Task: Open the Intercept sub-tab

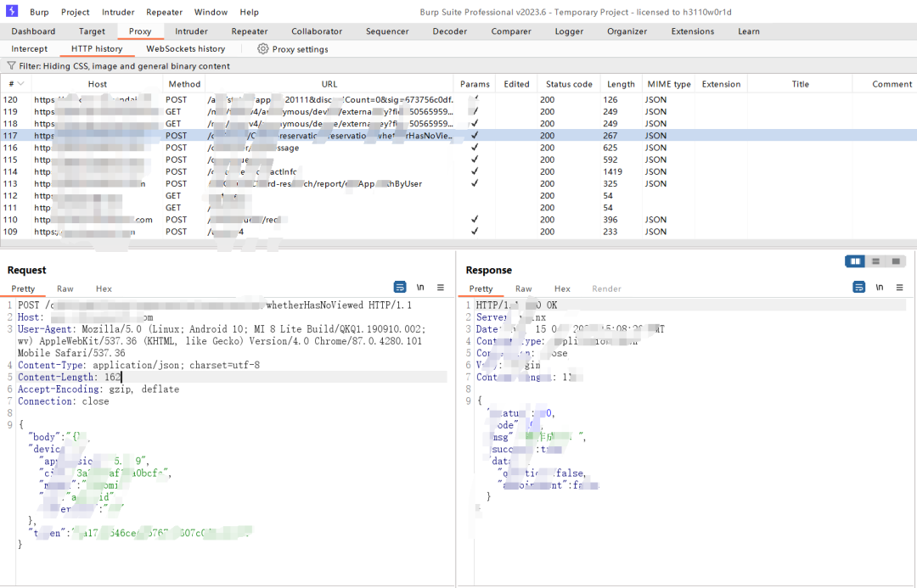Action: pyautogui.click(x=29, y=49)
